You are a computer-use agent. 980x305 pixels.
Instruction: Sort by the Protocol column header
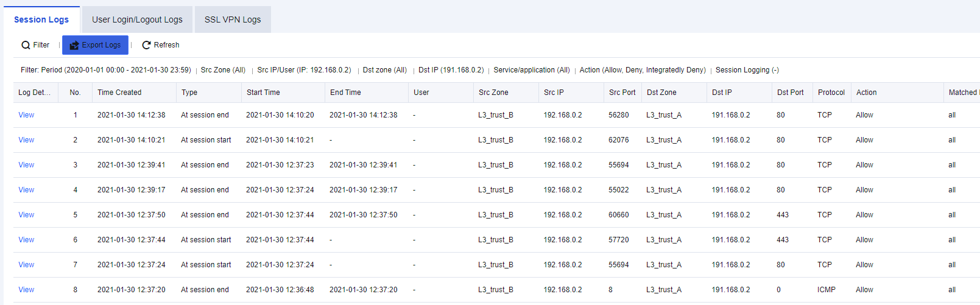click(831, 93)
